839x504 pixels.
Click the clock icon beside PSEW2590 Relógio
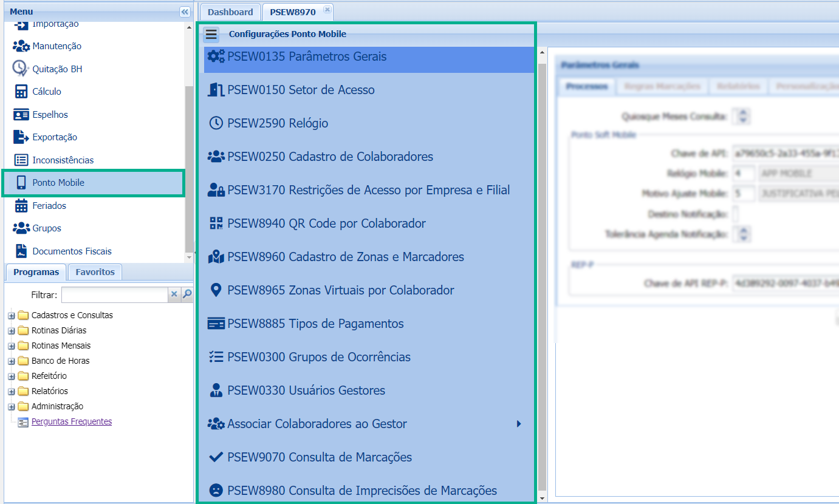click(215, 122)
